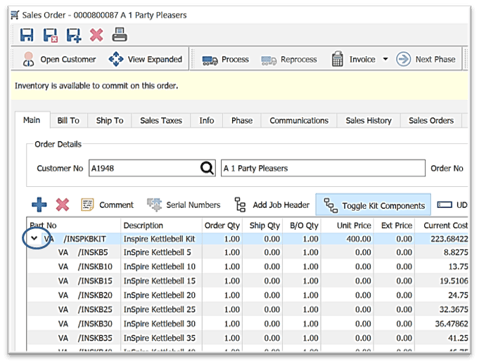This screenshot has width=479, height=364.
Task: Click InSpire Kettlebell 30 description
Action: (160, 324)
